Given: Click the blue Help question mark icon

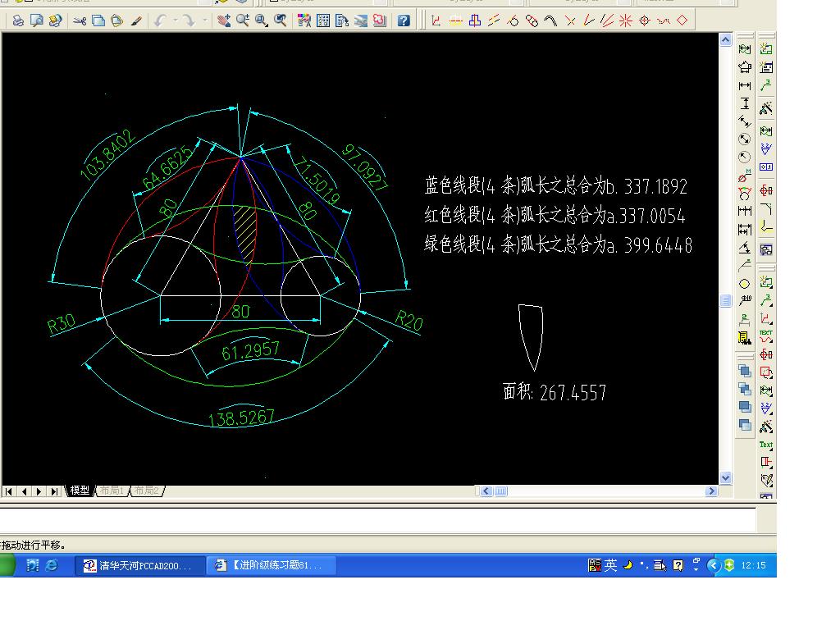Looking at the screenshot, I should point(404,21).
